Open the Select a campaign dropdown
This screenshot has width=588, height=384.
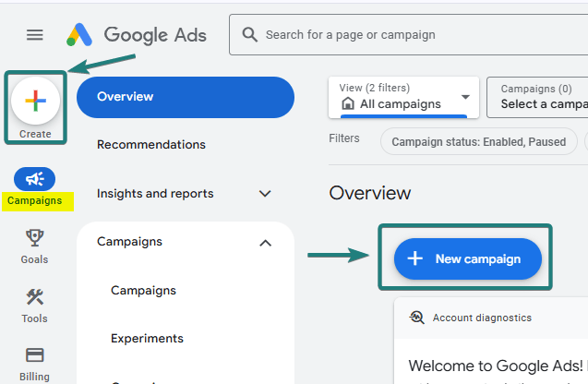(x=537, y=97)
